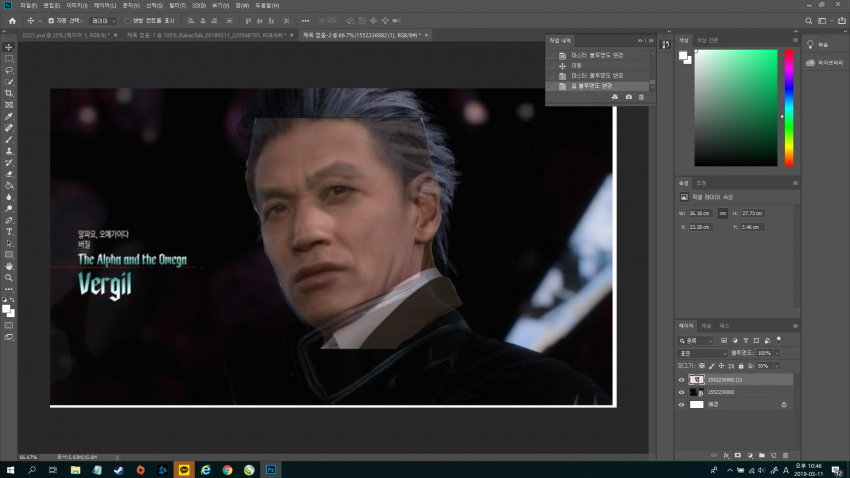Hide the 배경 background layer
Image resolution: width=850 pixels, height=478 pixels.
pos(682,405)
